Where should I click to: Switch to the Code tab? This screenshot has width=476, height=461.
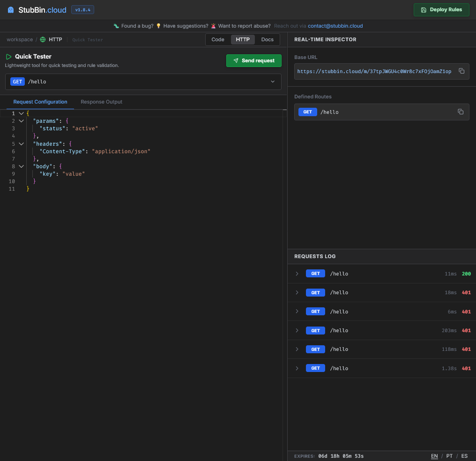click(218, 39)
